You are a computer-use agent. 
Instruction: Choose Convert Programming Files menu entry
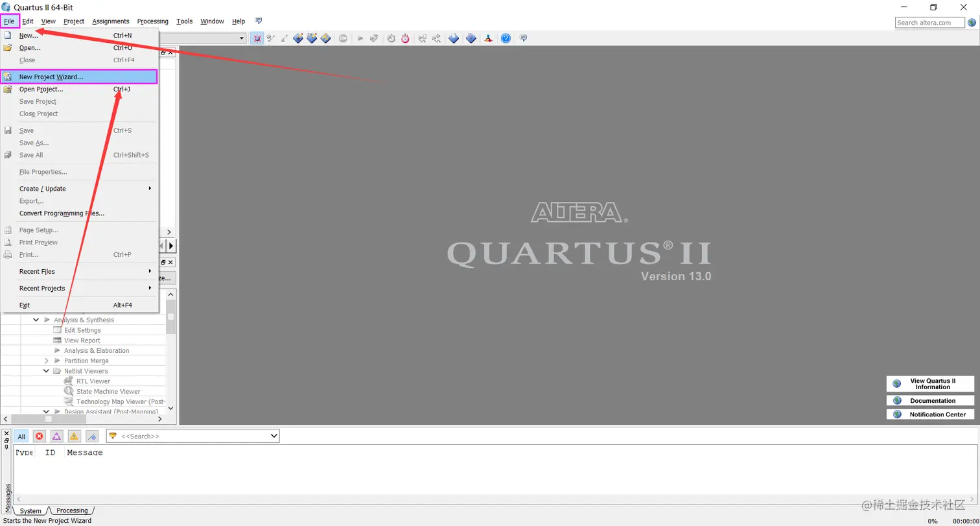point(79,213)
